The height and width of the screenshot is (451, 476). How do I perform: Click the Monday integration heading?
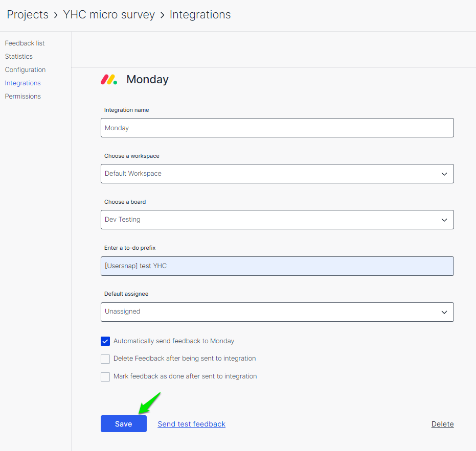tap(147, 80)
